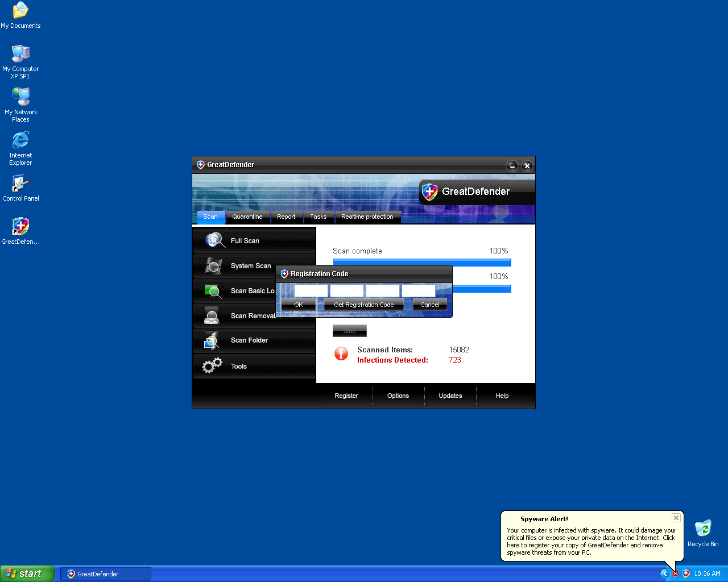This screenshot has width=728, height=582.
Task: Open the Realtime protection tab
Action: tap(367, 217)
